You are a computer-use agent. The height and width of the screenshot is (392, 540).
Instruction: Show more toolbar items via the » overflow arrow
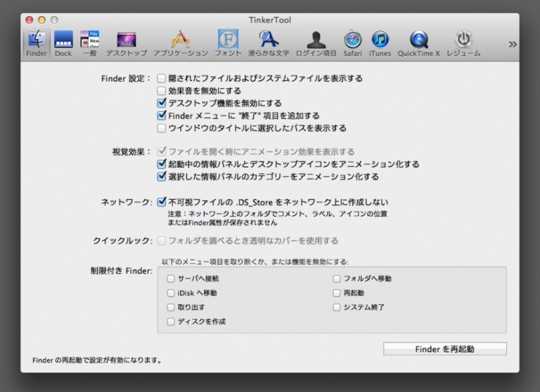(x=513, y=44)
